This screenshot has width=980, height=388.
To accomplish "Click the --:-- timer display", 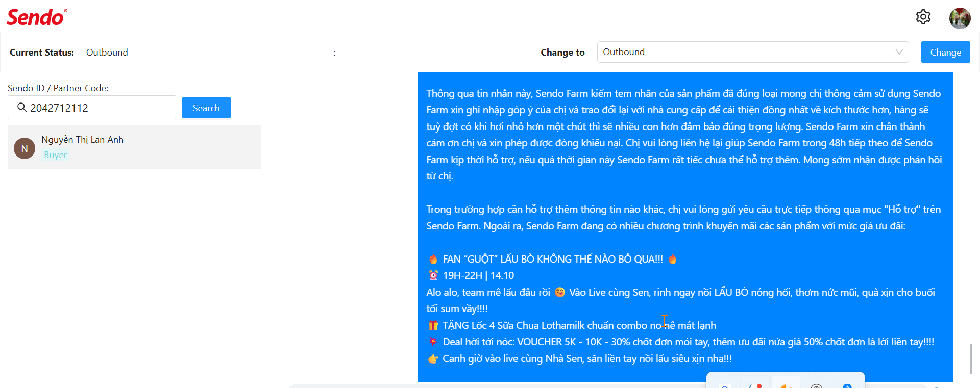I will click(x=334, y=53).
